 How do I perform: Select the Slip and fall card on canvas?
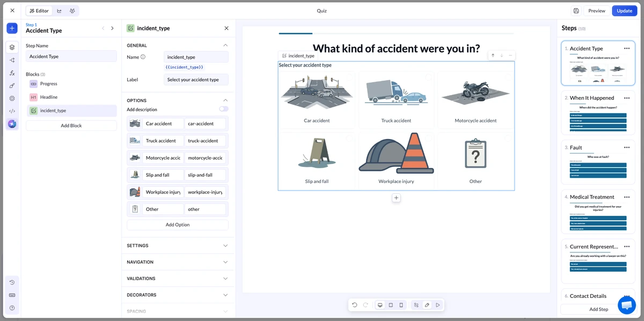coord(317,160)
